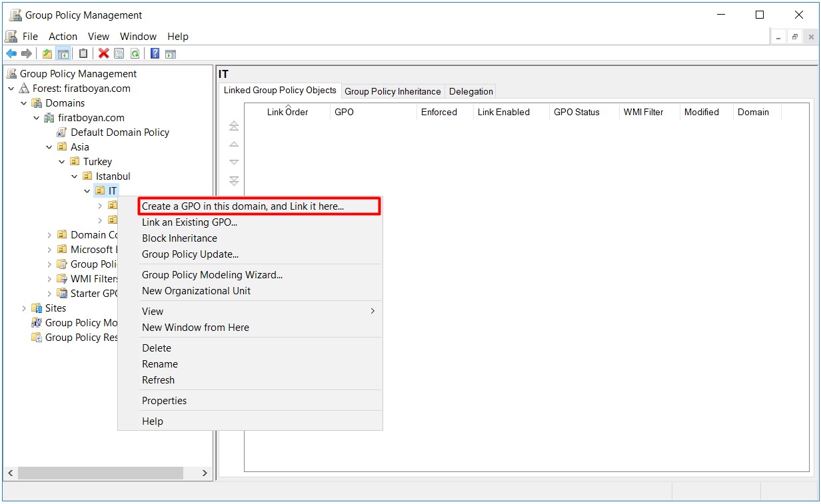Viewport: 821px width, 504px height.
Task: Click the red X Delete toolbar icon
Action: pyautogui.click(x=103, y=54)
